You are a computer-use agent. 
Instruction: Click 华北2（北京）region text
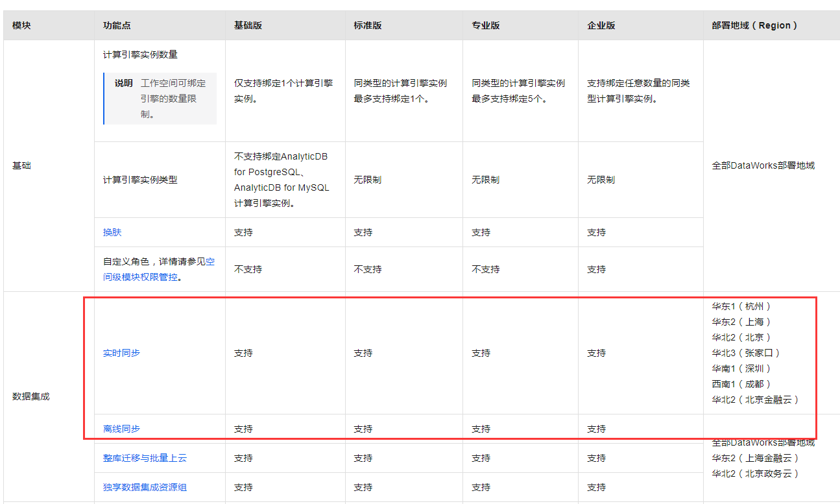click(x=741, y=337)
